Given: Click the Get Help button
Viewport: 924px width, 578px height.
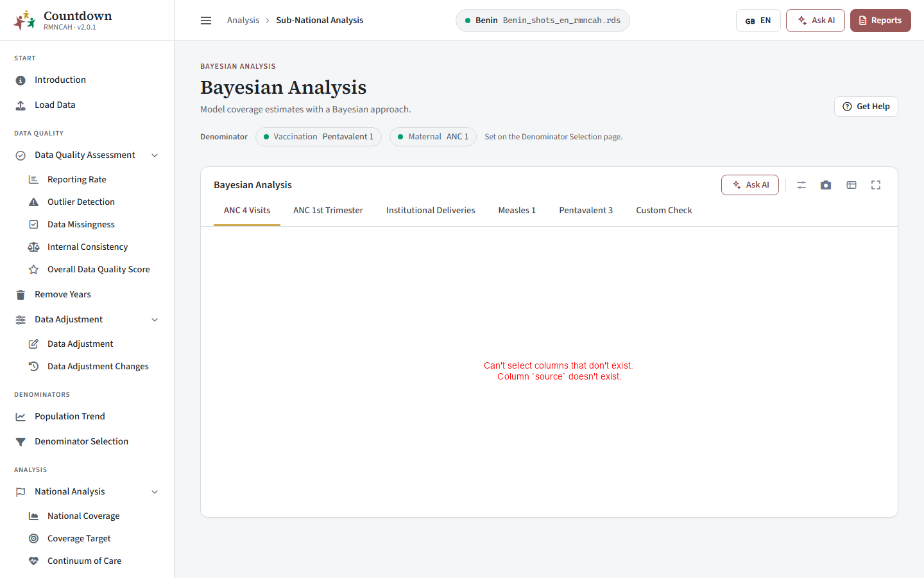Looking at the screenshot, I should coord(866,107).
